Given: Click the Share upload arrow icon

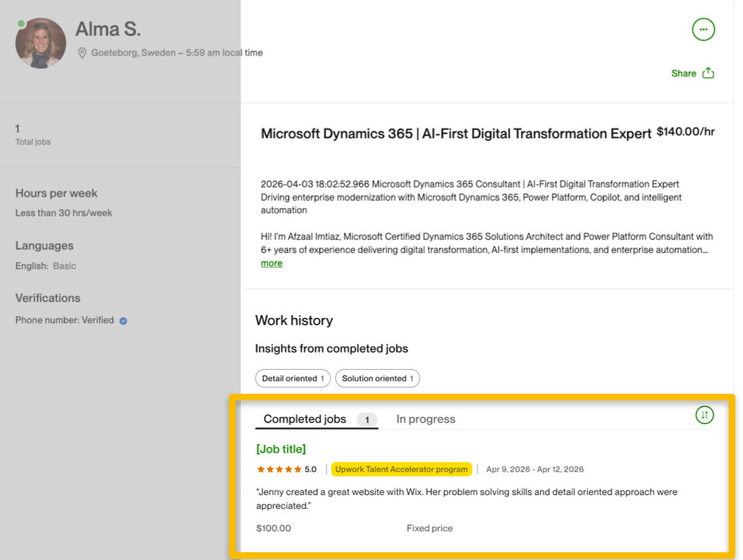Looking at the screenshot, I should (x=708, y=73).
